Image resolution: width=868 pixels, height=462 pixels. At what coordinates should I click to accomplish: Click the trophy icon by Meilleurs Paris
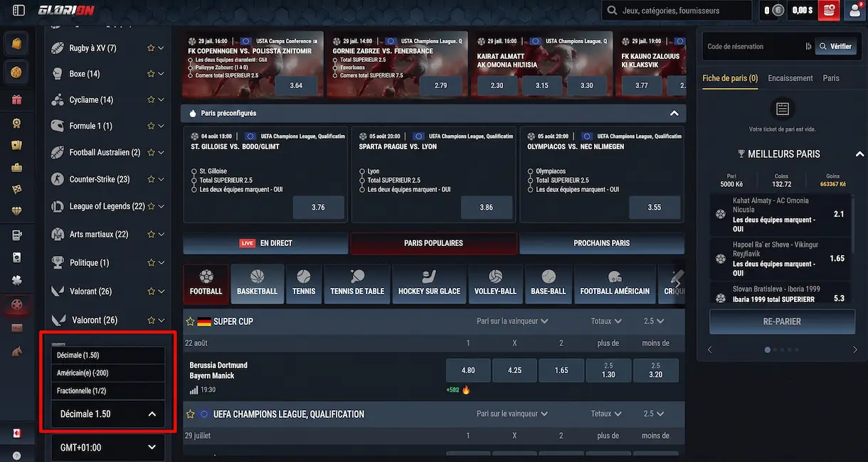[741, 154]
